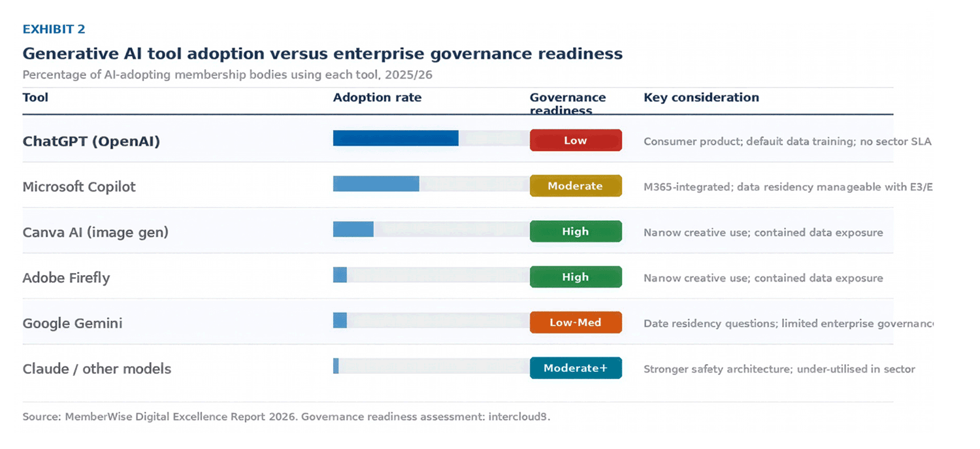Click the orange Low-Med badge

tap(576, 323)
